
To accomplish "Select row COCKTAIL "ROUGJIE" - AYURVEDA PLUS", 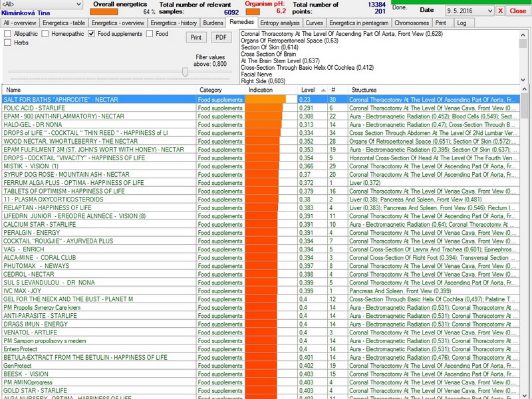I will click(x=261, y=241).
